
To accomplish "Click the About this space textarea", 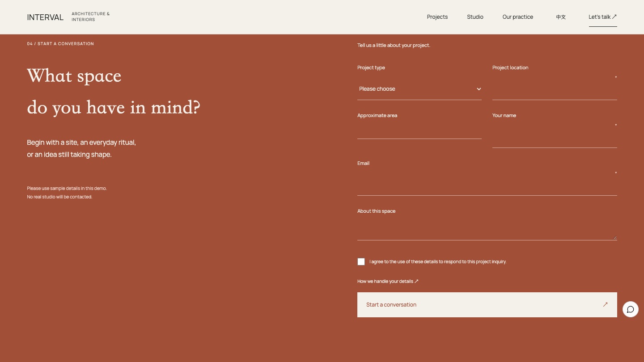I will point(487,229).
